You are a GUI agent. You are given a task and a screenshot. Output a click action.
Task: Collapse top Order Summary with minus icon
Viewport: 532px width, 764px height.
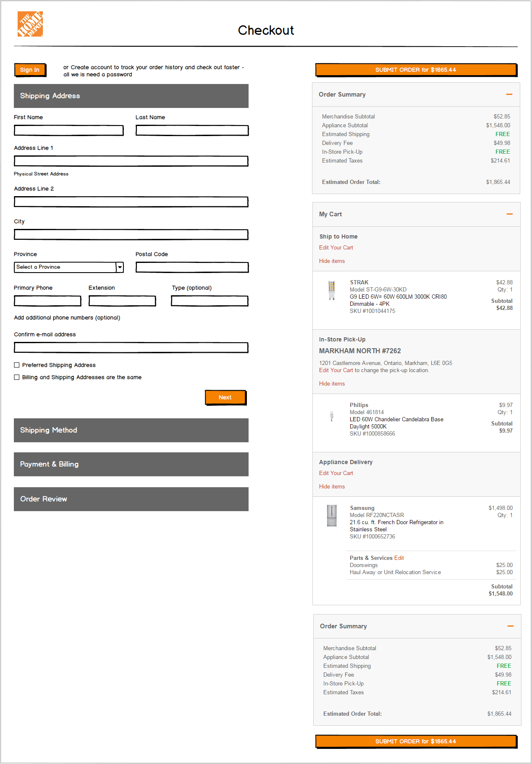[509, 95]
